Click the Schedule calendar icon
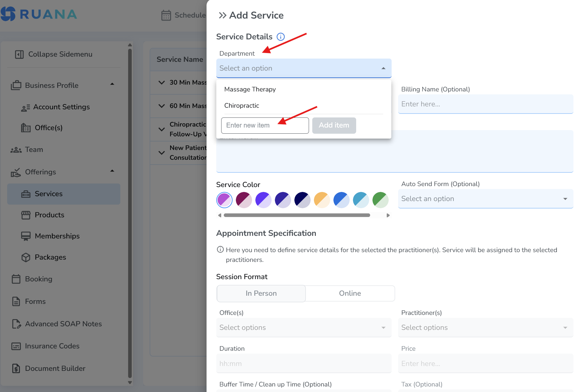Viewport: 578px width, 392px height. click(x=166, y=15)
